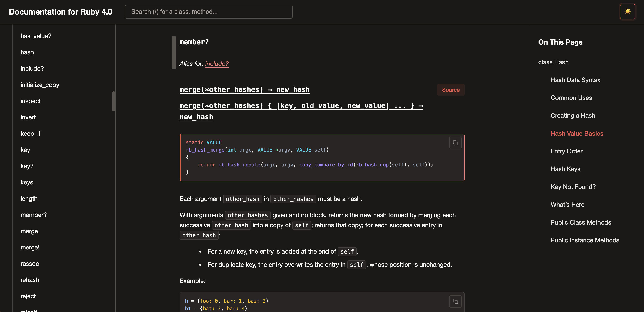The height and width of the screenshot is (312, 644).
Task: Follow the include? alias link
Action: pos(217,64)
